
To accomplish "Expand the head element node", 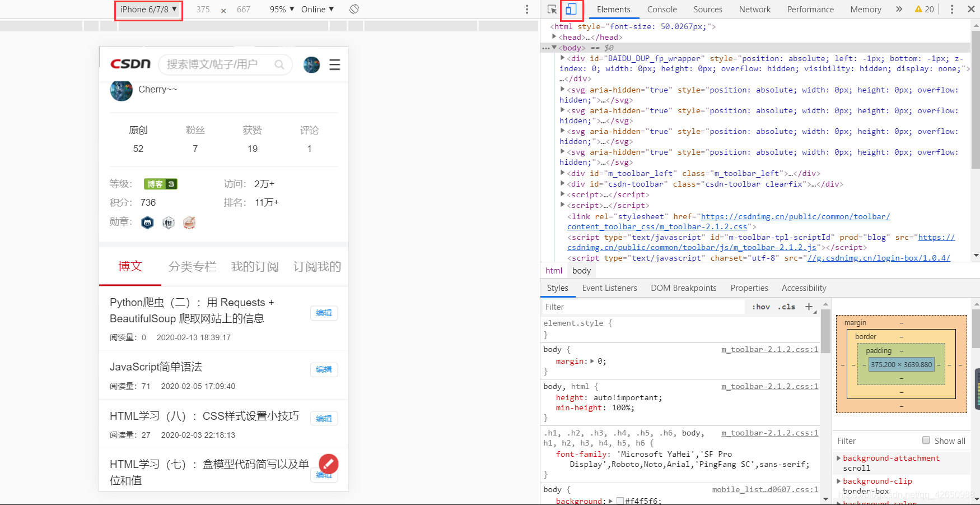I will (x=554, y=37).
